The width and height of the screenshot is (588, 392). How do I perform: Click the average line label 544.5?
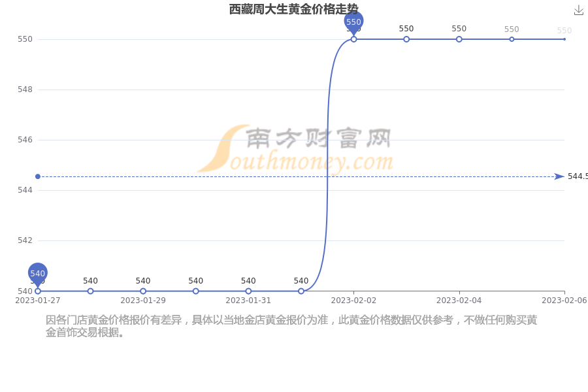tap(578, 176)
